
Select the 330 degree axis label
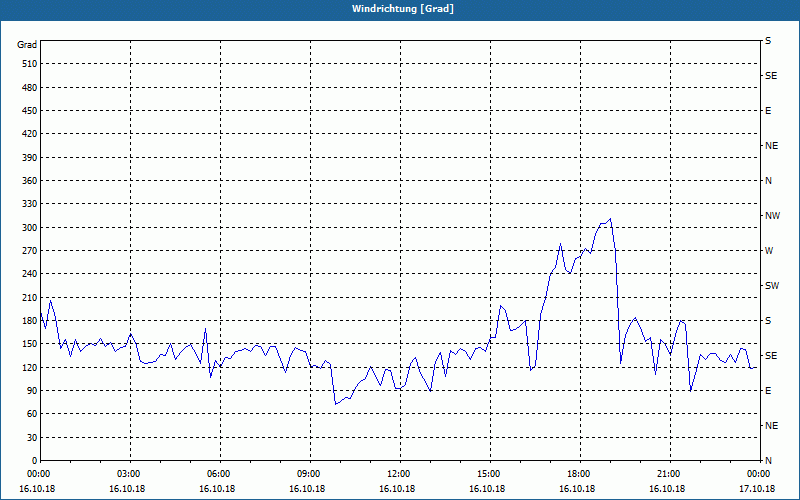[29, 204]
